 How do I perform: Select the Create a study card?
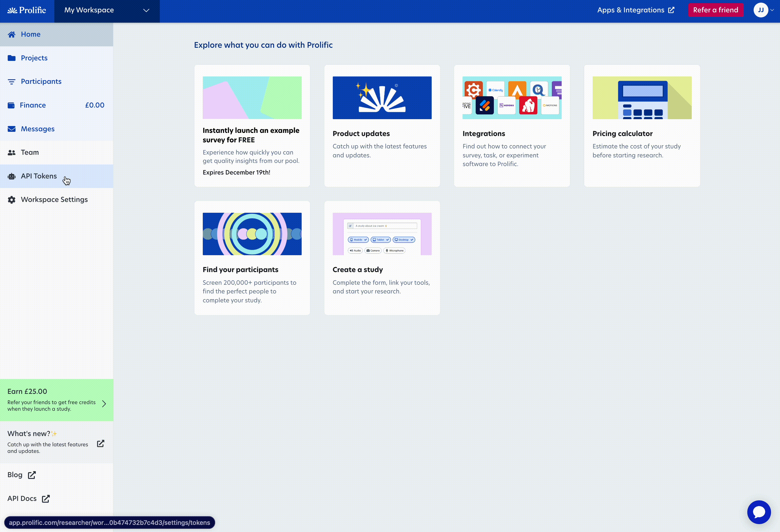tap(382, 258)
